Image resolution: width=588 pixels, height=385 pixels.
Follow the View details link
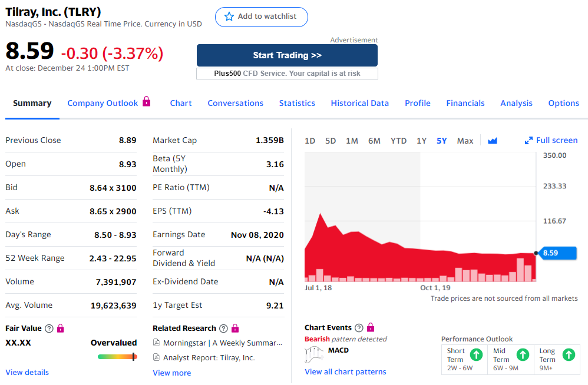(27, 372)
